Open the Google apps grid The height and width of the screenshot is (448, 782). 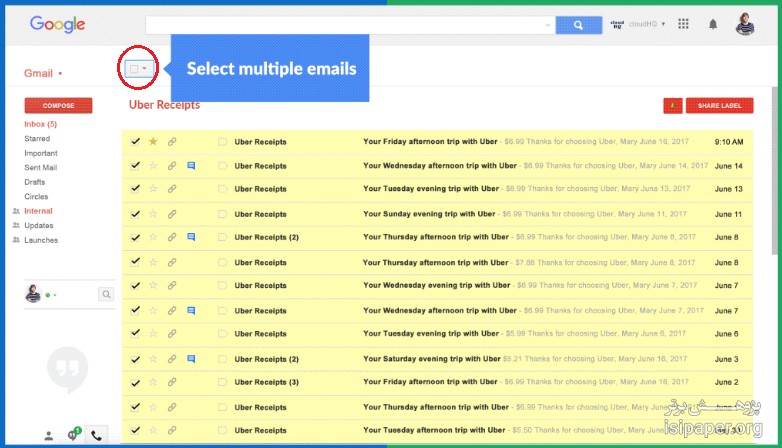point(684,24)
